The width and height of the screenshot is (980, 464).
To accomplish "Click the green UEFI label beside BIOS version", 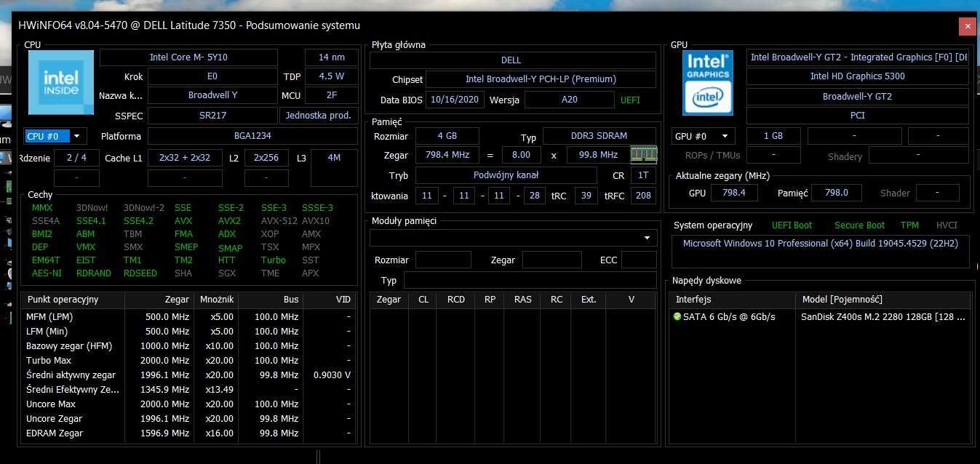I will coord(630,100).
